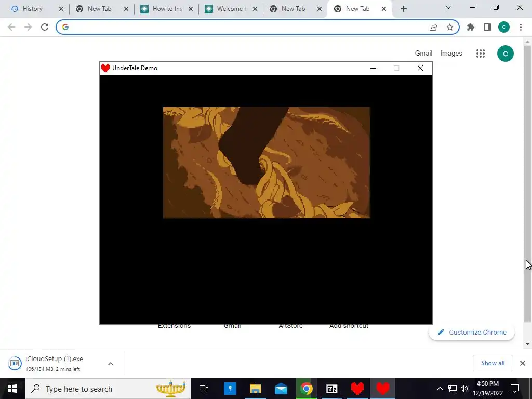Image resolution: width=532 pixels, height=399 pixels.
Task: Go back to previous page
Action: tap(11, 27)
